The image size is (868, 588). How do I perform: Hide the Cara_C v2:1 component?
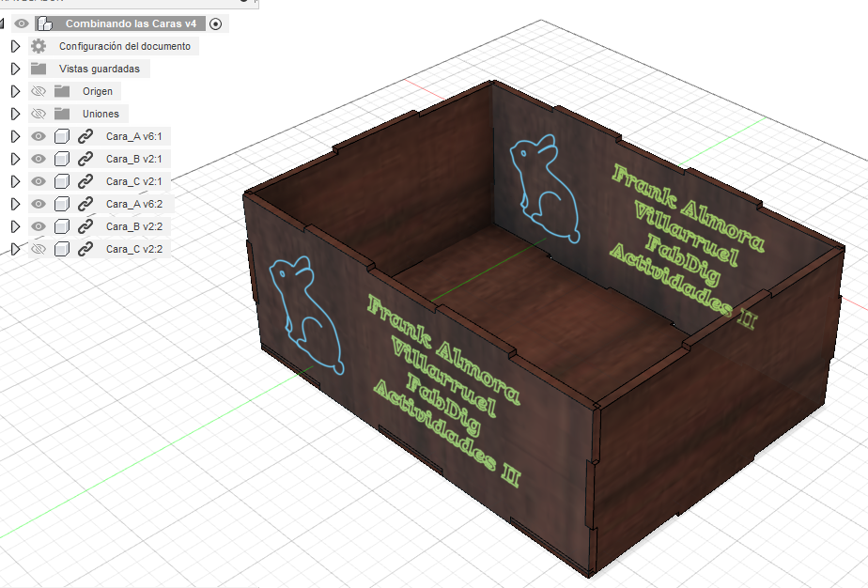[x=39, y=181]
